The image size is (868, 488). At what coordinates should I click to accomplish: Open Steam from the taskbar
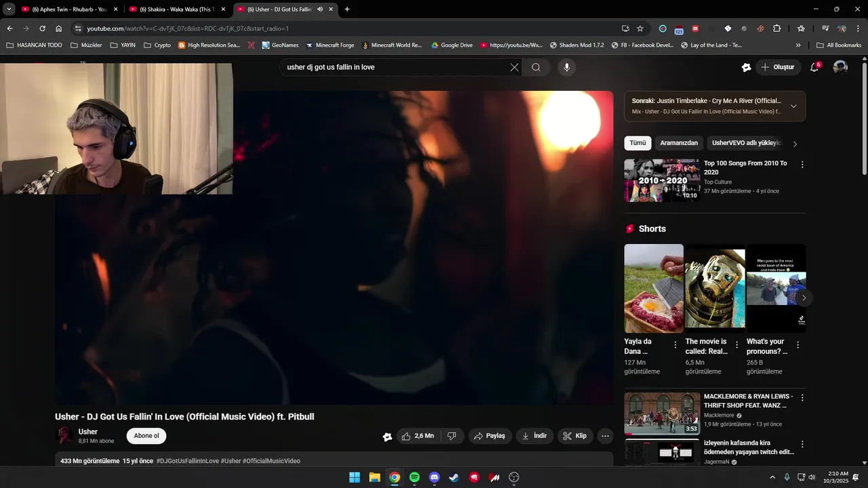454,477
